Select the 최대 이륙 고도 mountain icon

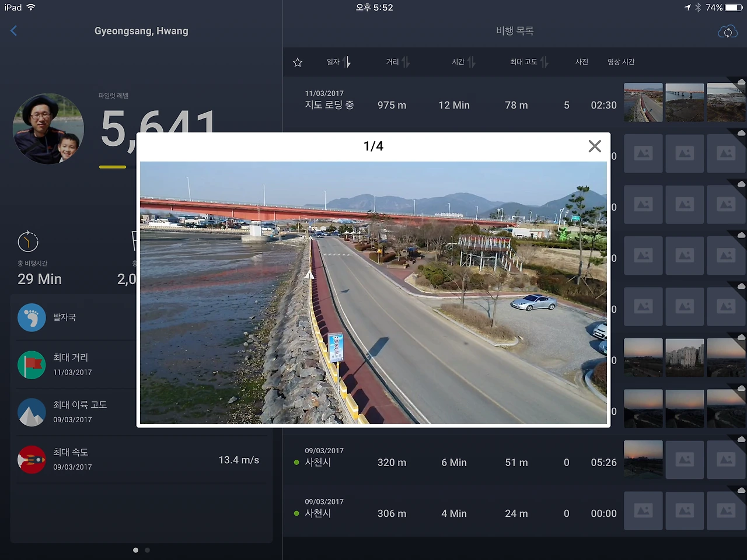[x=32, y=412]
